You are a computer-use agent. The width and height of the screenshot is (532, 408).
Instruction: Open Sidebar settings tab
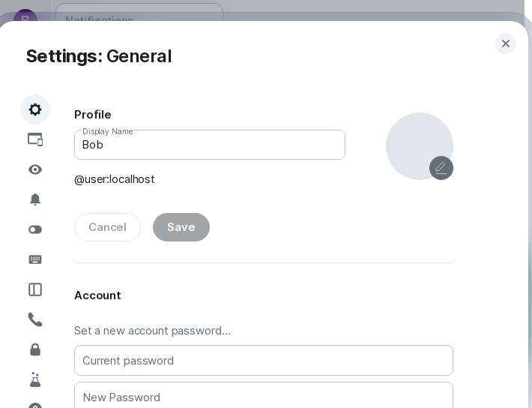[35, 289]
